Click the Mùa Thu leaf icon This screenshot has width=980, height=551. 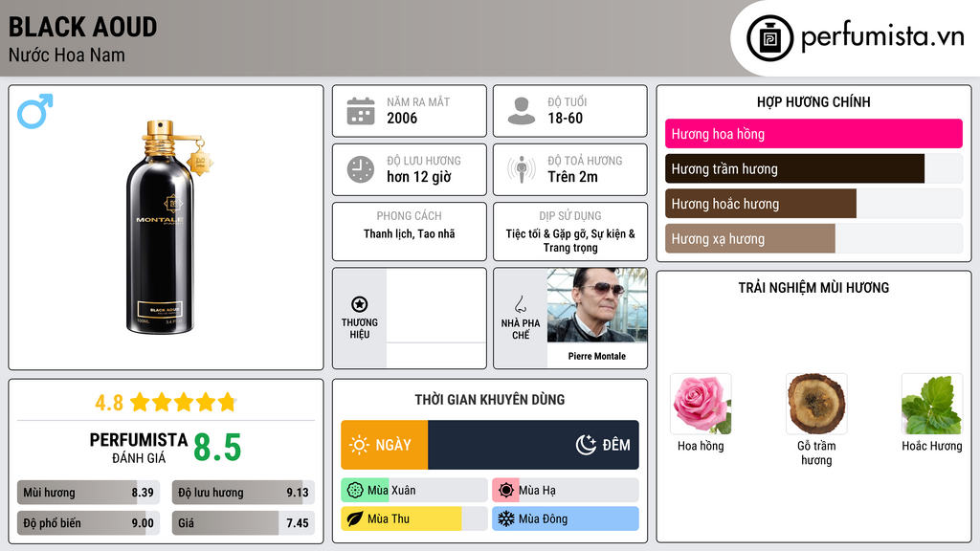355,518
